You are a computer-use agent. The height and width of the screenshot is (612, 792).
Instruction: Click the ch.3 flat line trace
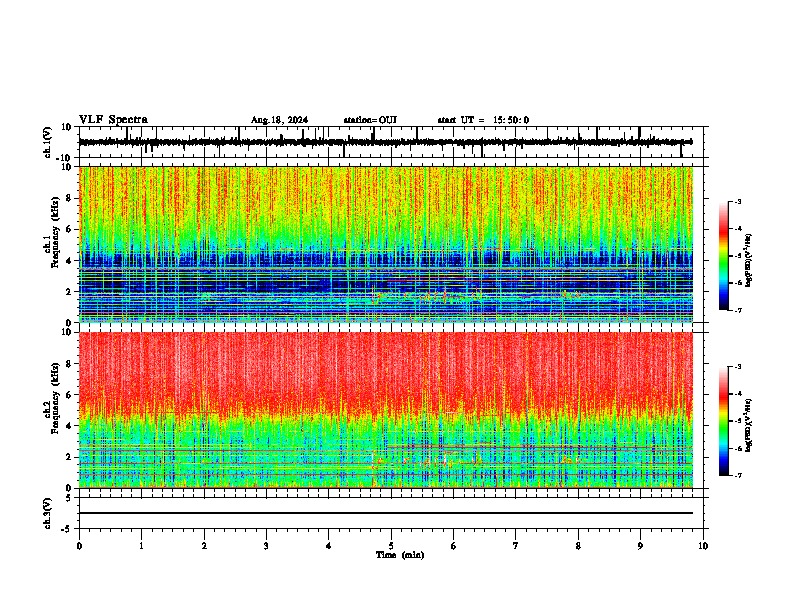pos(385,513)
